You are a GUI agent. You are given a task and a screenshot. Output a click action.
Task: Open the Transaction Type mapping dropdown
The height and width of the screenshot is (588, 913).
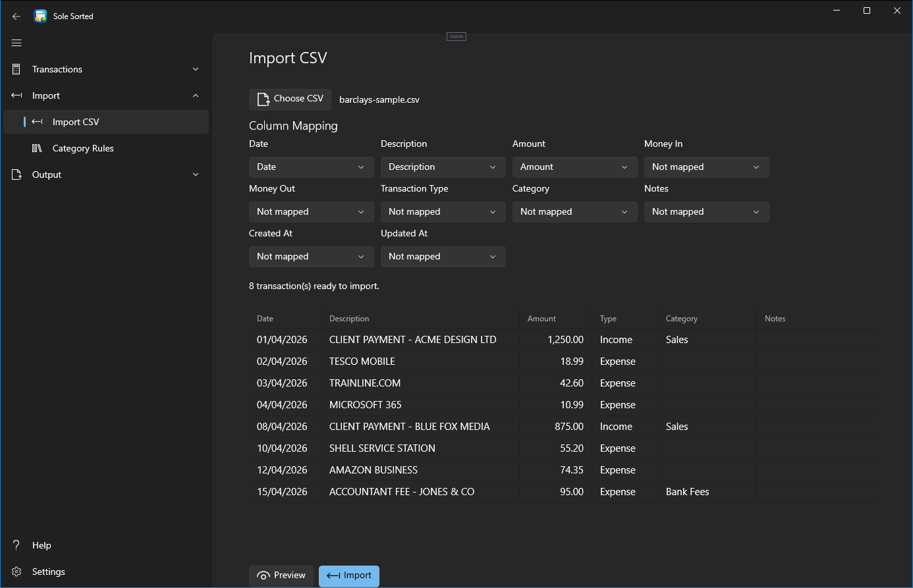tap(443, 212)
